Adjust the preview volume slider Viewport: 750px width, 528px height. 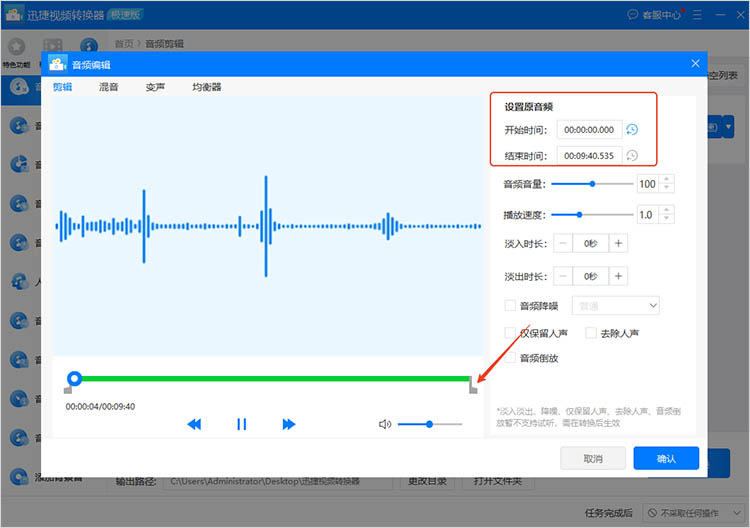pos(430,424)
